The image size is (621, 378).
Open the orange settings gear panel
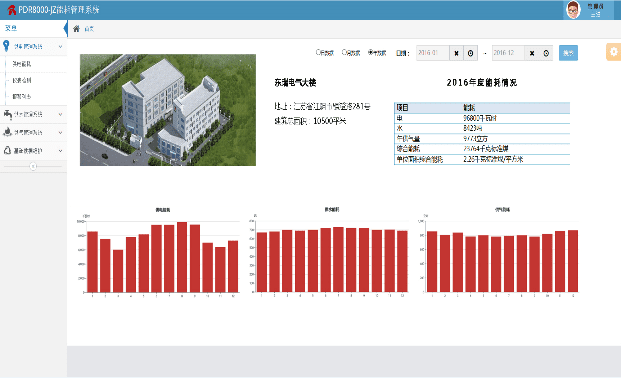(x=613, y=52)
